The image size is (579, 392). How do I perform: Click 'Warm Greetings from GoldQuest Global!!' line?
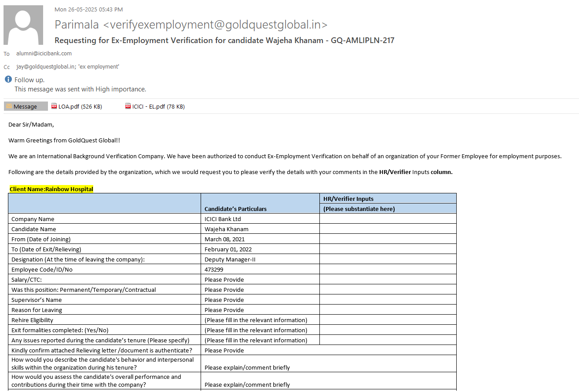[x=64, y=140]
